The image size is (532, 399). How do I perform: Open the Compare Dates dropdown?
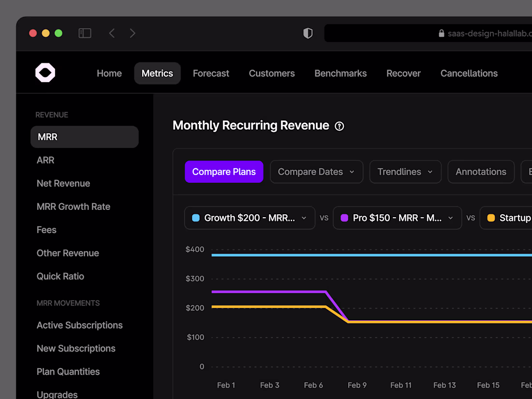316,172
